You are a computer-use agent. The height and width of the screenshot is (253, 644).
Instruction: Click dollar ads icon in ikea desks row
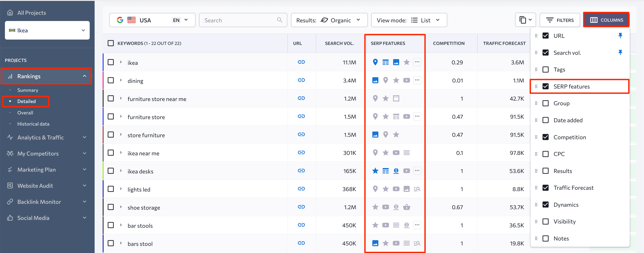pyautogui.click(x=396, y=171)
